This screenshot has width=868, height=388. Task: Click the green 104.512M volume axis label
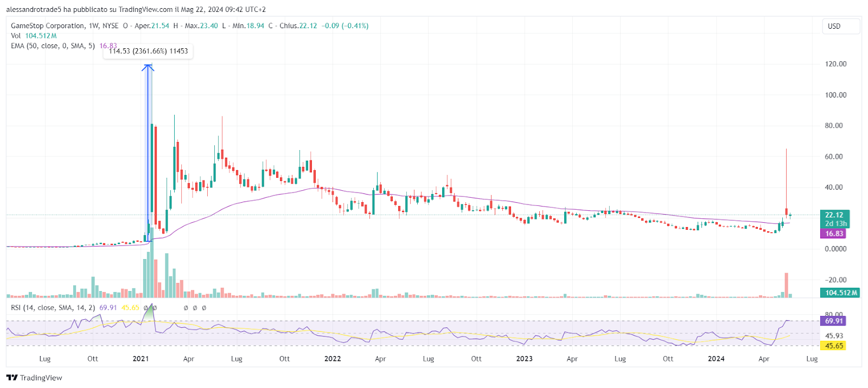(x=841, y=293)
